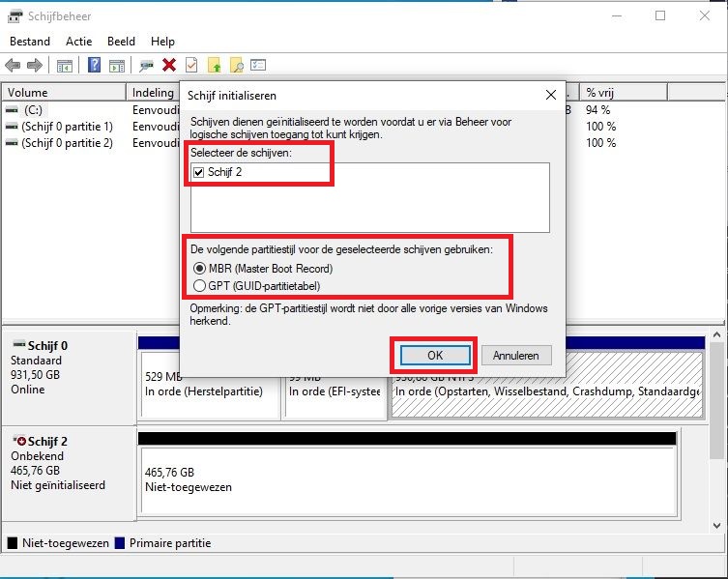Select the GPT (GUID-partitietabel) radio button
Viewport: 728px width, 579px height.
[199, 285]
